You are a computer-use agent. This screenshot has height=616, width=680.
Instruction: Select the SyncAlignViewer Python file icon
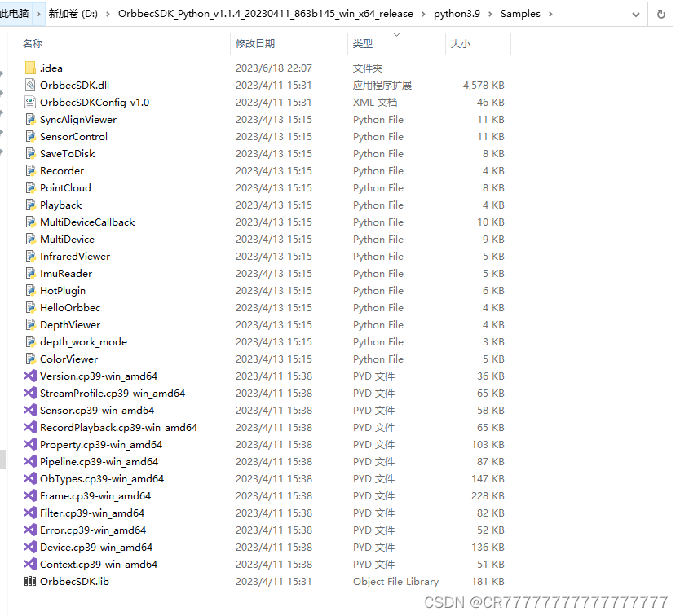[30, 119]
